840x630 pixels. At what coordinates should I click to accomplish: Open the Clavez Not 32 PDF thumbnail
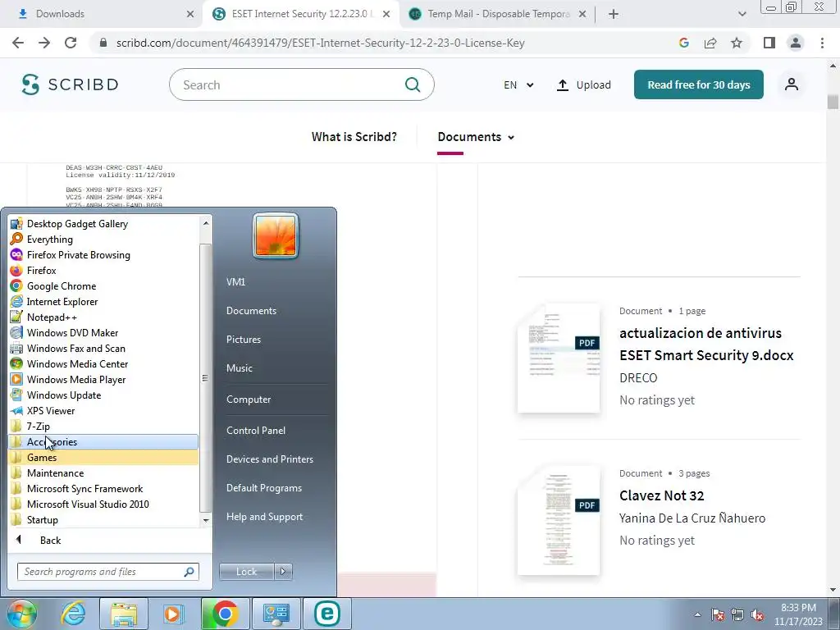coord(558,521)
